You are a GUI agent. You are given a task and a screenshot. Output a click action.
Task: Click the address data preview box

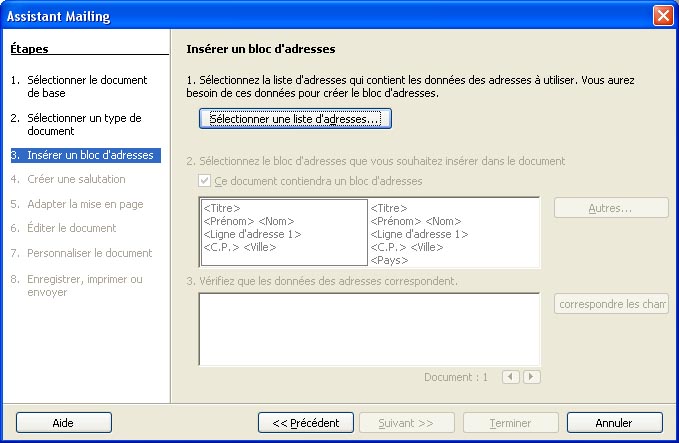[x=369, y=328]
